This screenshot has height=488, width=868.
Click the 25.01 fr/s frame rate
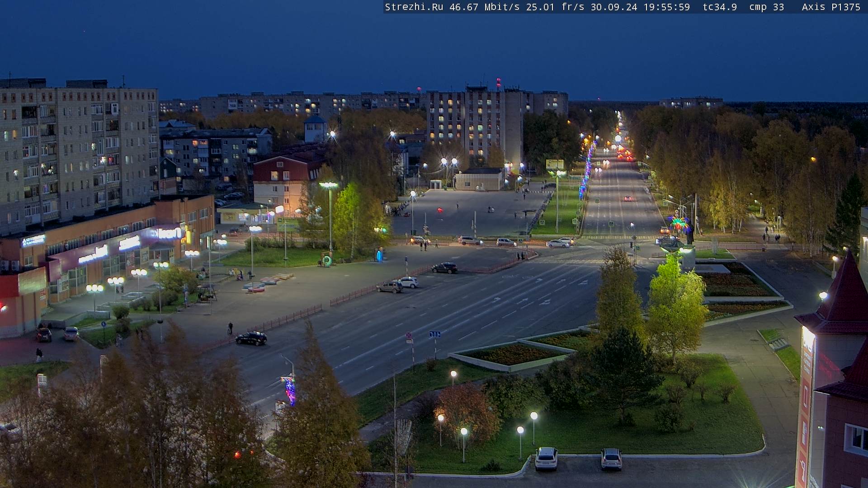click(x=554, y=7)
